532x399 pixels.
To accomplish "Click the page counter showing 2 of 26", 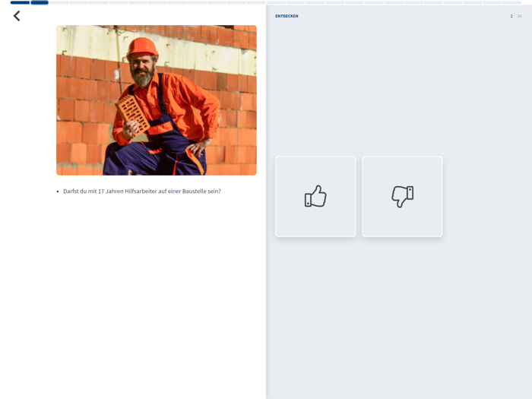I will click(x=516, y=16).
